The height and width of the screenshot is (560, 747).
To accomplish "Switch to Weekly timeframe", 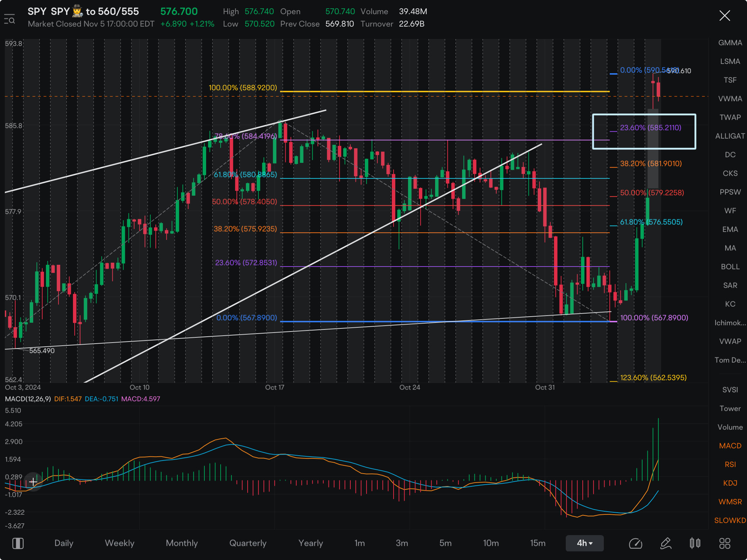I will 120,543.
